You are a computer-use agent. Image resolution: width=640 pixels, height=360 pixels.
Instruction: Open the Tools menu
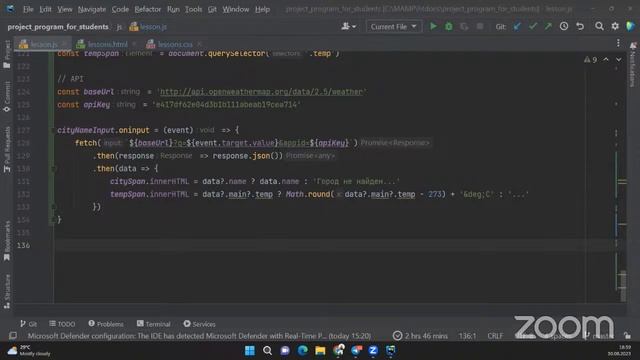pyautogui.click(x=193, y=9)
